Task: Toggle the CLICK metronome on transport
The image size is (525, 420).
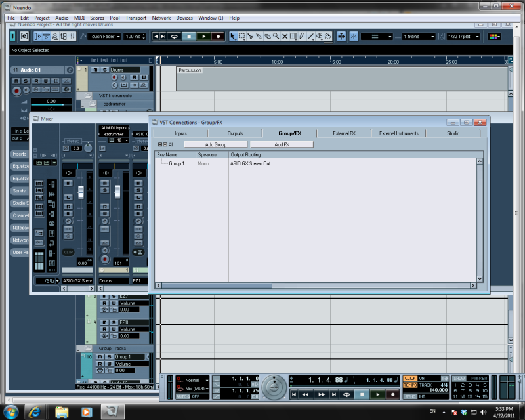Action: [409, 379]
